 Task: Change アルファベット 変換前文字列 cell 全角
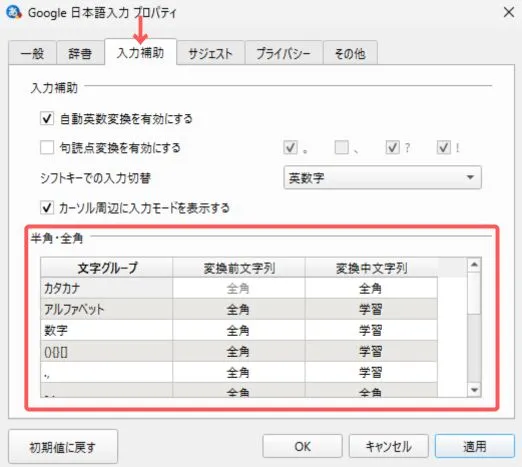tap(239, 309)
